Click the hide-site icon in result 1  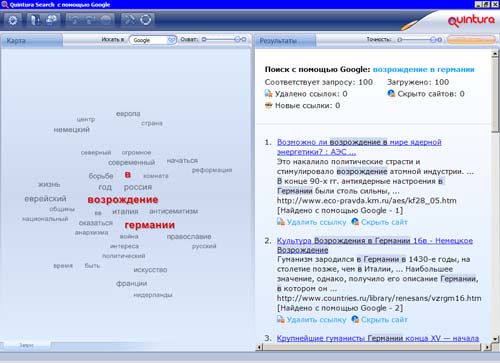pyautogui.click(x=355, y=222)
